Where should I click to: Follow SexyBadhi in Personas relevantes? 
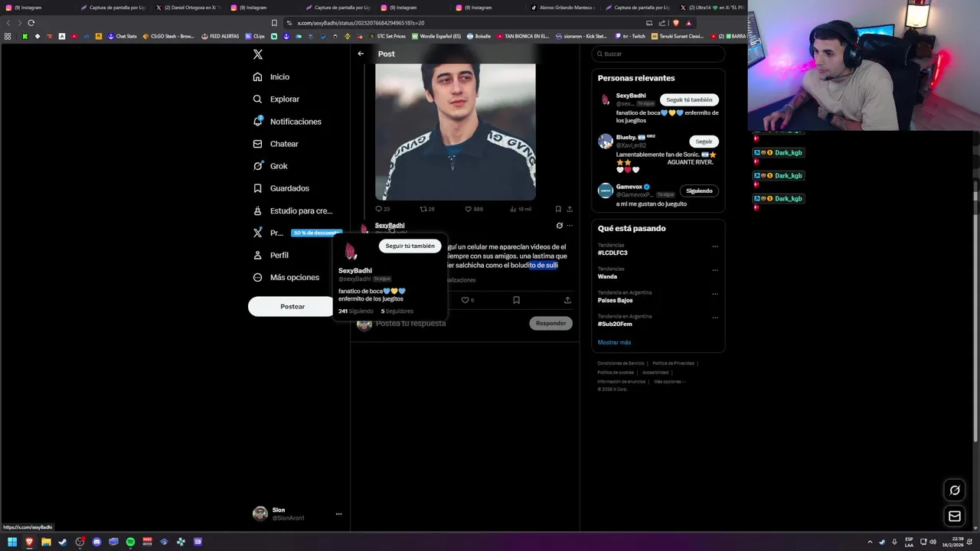pos(689,99)
